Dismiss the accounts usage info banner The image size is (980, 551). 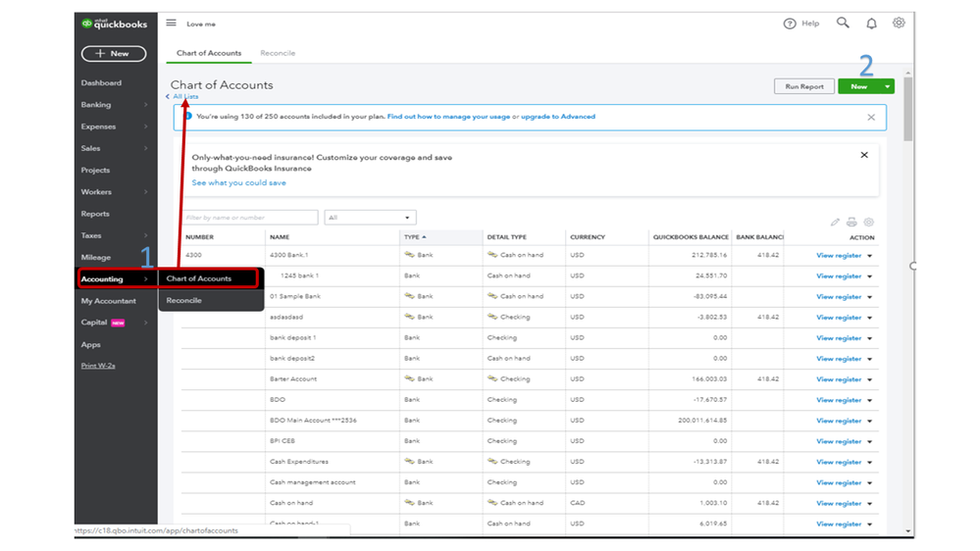tap(871, 117)
